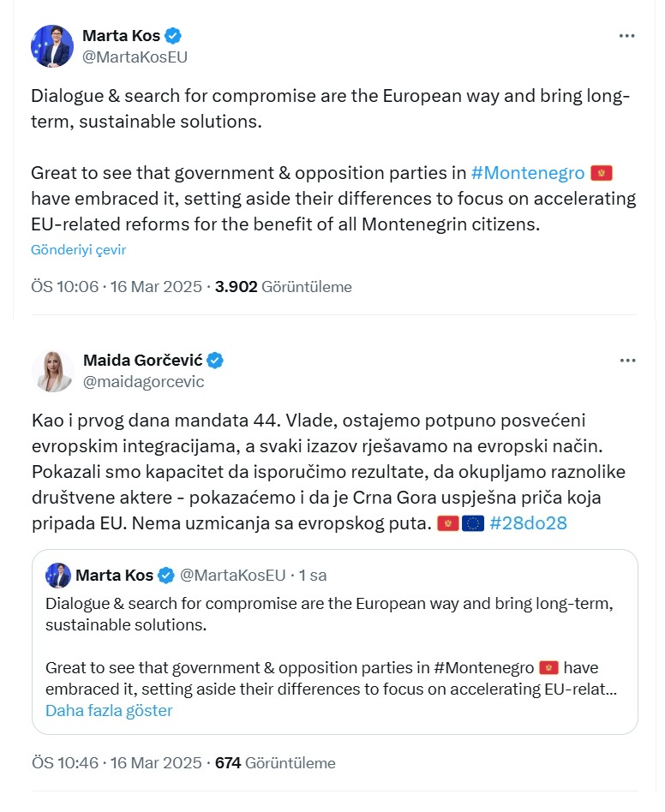Click "Gönderiyi çevir" to translate post
Image resolution: width=665 pixels, height=812 pixels.
click(79, 250)
